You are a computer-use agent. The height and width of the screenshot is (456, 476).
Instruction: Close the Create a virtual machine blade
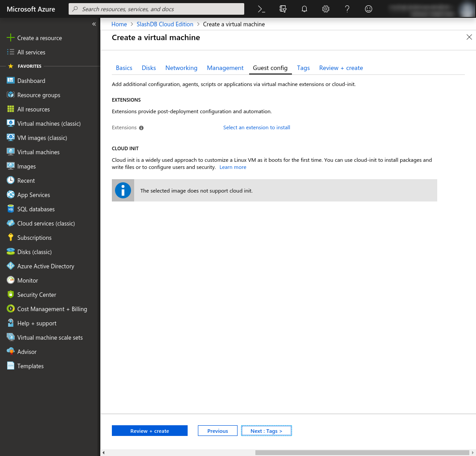pyautogui.click(x=469, y=37)
